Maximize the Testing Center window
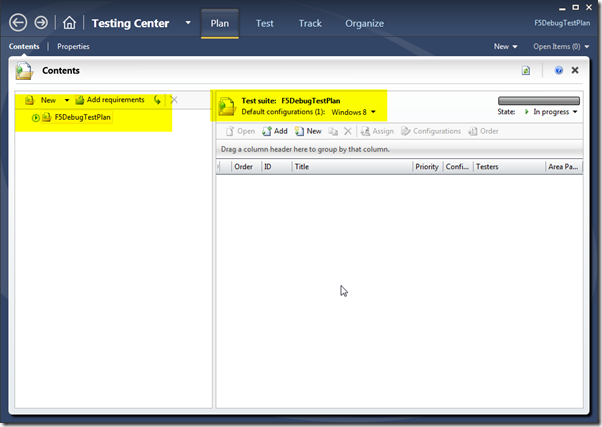Image resolution: width=602 pixels, height=427 pixels. 575,7
